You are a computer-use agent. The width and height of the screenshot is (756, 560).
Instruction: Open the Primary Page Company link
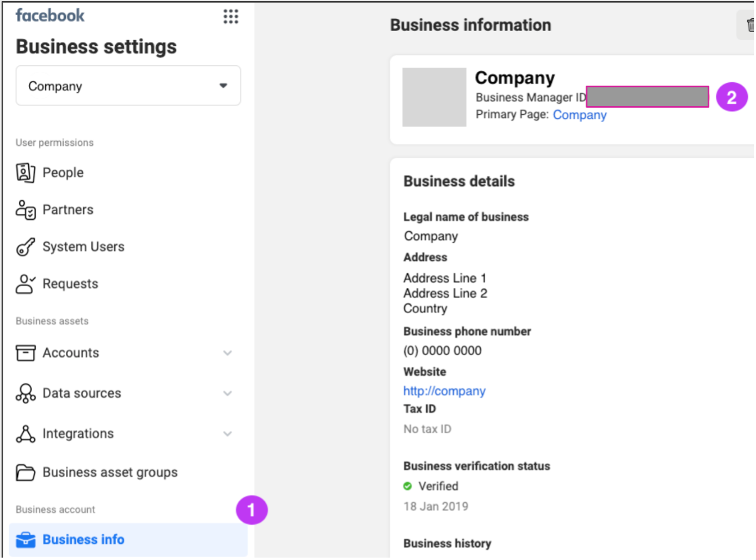(x=580, y=115)
